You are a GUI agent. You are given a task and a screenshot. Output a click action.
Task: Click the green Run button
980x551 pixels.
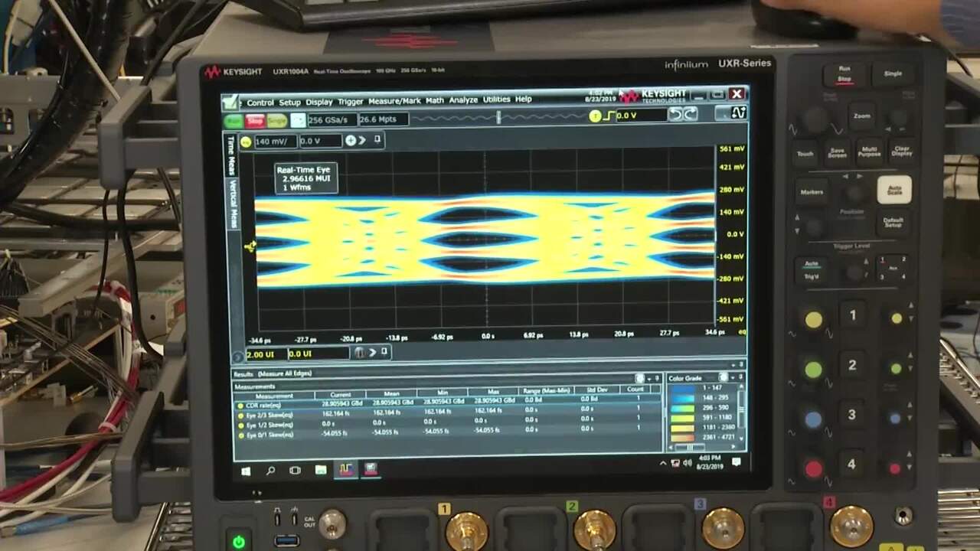coord(234,121)
